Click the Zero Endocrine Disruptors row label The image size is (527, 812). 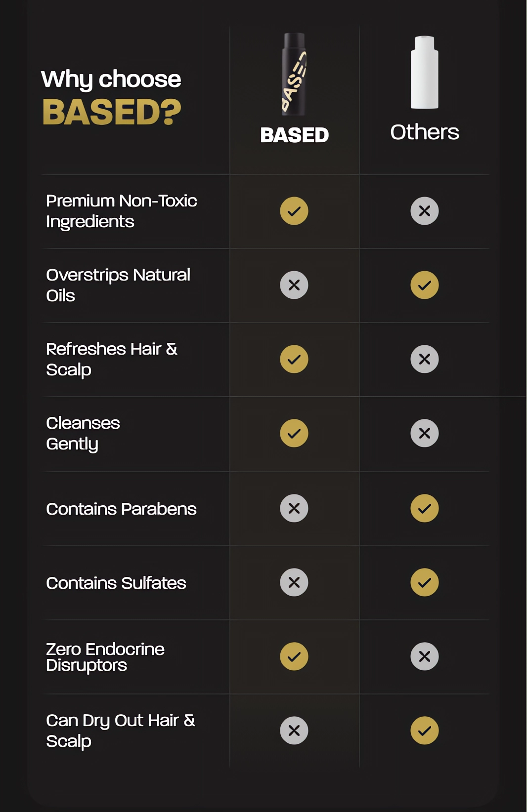tap(105, 657)
